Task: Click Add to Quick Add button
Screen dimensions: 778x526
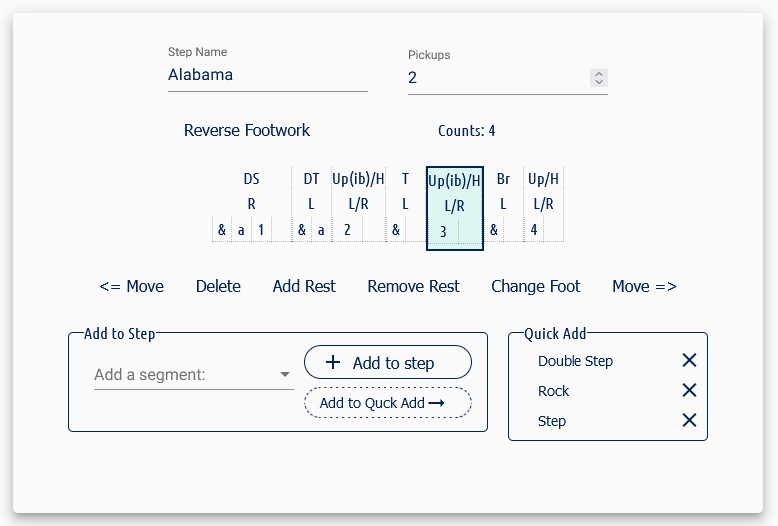Action: pyautogui.click(x=388, y=403)
